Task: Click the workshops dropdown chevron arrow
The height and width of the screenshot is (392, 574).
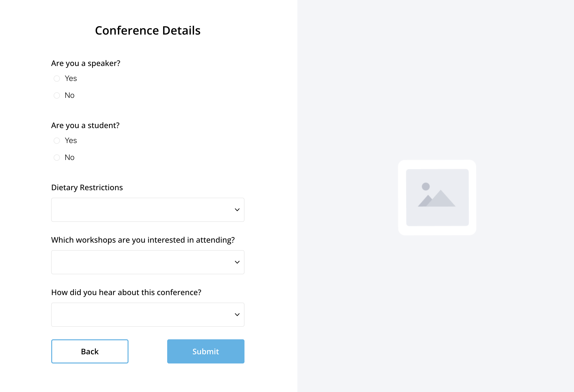Action: [x=237, y=262]
